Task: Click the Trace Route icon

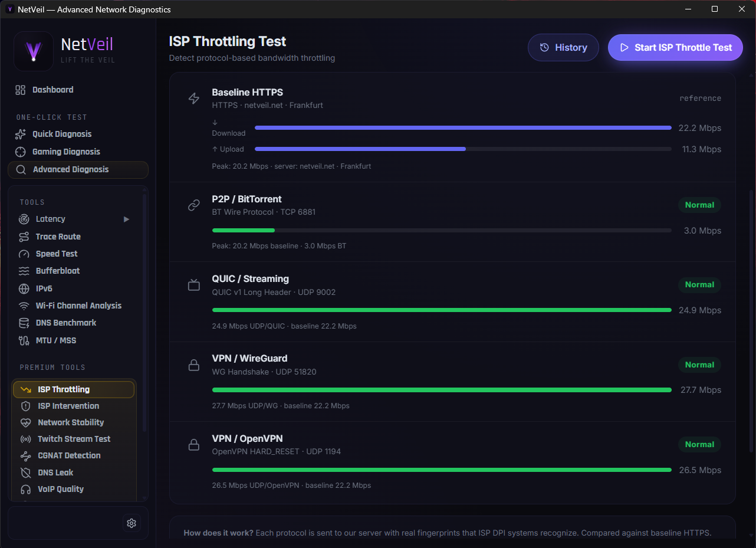Action: pos(24,237)
